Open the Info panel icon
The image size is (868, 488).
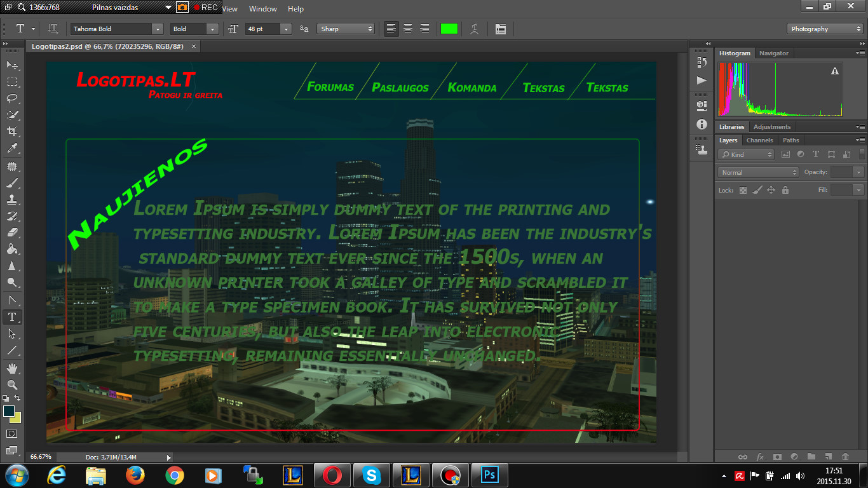(x=702, y=125)
